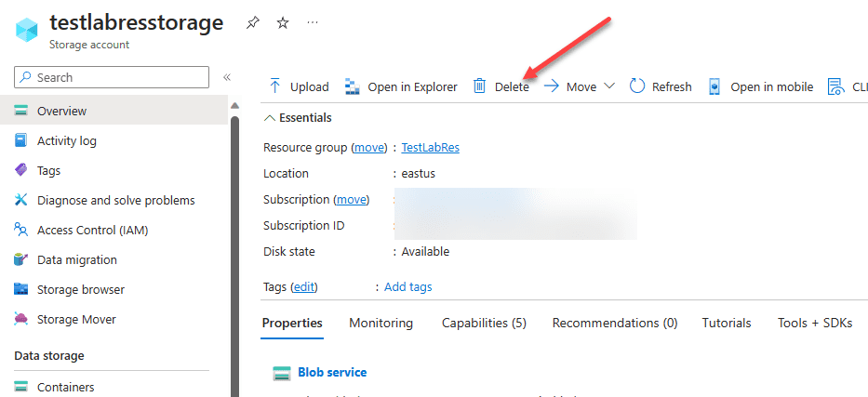868x397 pixels.
Task: Click the Access Control (IAM) icon
Action: coord(21,230)
